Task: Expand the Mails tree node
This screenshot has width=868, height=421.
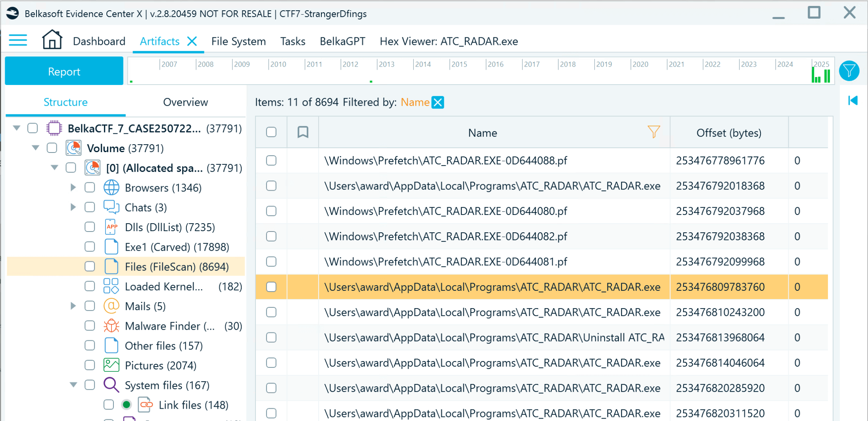Action: tap(73, 306)
